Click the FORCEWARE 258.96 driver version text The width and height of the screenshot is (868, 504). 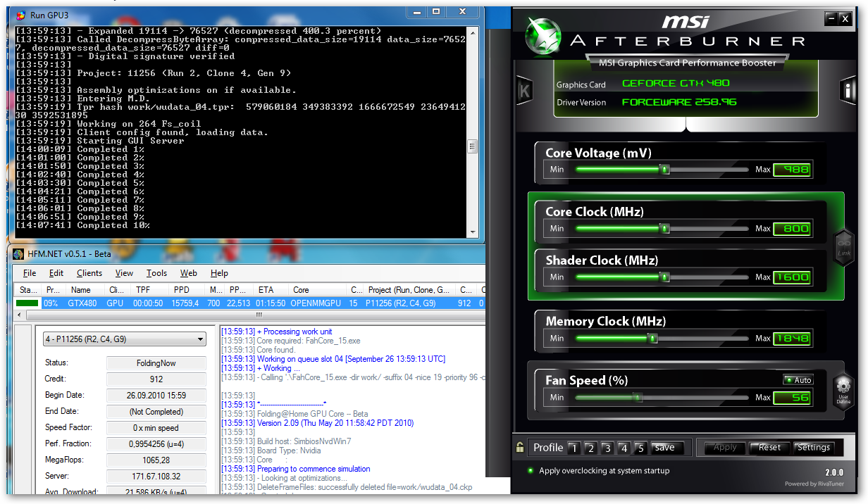(x=679, y=102)
